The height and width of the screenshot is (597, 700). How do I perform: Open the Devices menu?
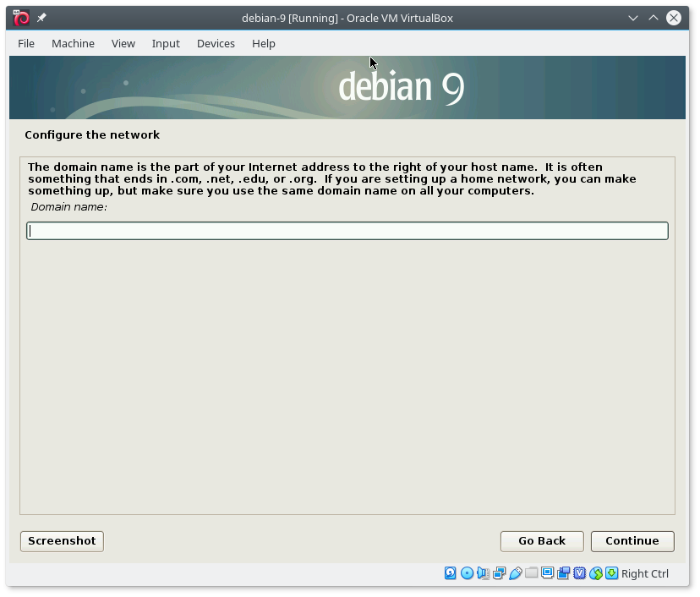[216, 43]
